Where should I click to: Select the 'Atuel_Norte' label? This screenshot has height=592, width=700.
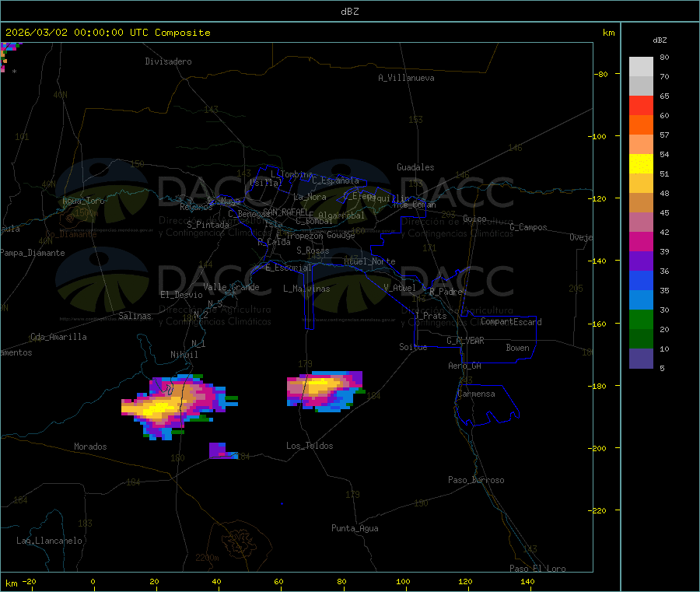coord(370,261)
